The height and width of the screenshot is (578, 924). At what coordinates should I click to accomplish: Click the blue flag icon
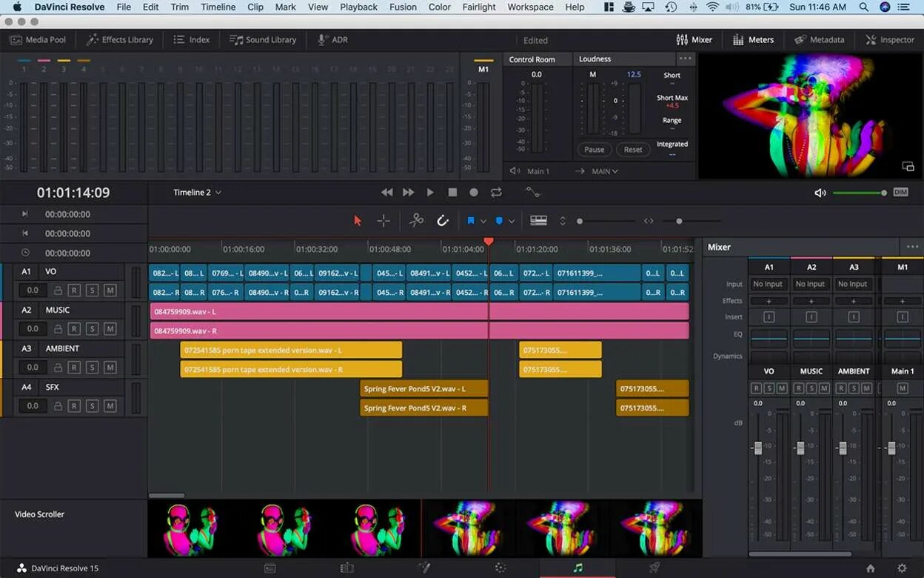[x=470, y=221]
